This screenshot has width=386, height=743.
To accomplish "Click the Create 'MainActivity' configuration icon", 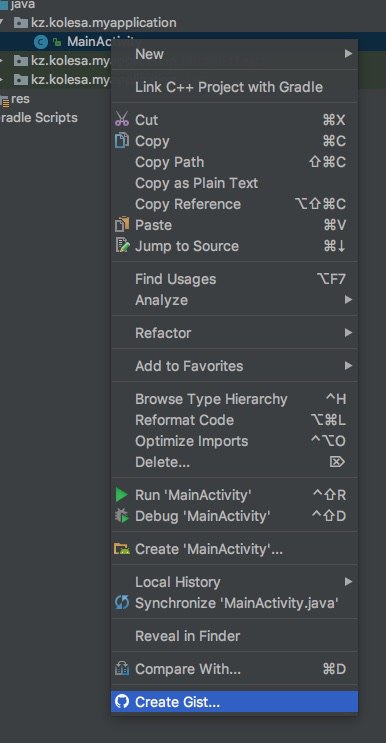I will (x=122, y=549).
